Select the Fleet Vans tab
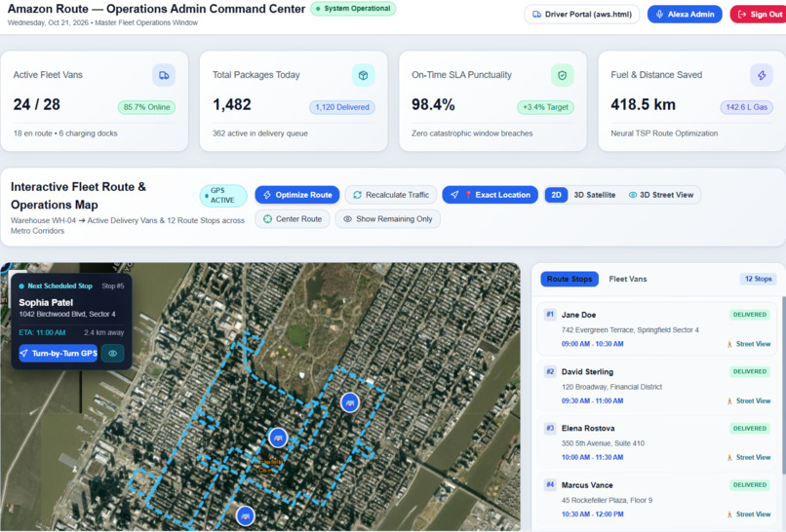Viewport: 786px width, 532px height. click(628, 279)
